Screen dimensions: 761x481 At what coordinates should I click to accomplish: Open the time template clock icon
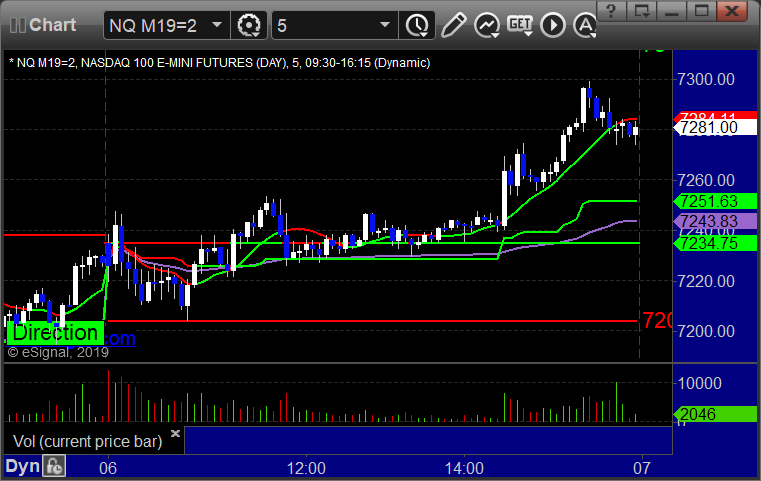[417, 25]
